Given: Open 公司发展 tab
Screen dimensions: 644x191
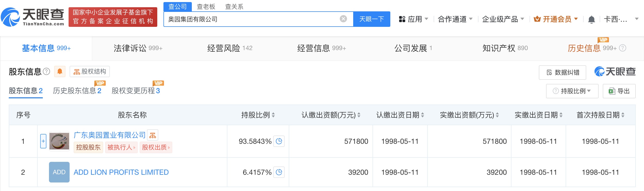Looking at the screenshot, I should (413, 48).
